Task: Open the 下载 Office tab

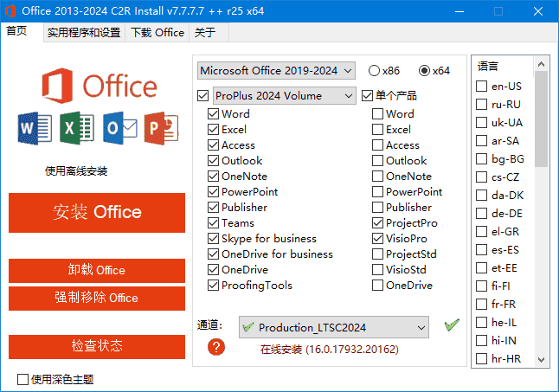Action: 157,33
